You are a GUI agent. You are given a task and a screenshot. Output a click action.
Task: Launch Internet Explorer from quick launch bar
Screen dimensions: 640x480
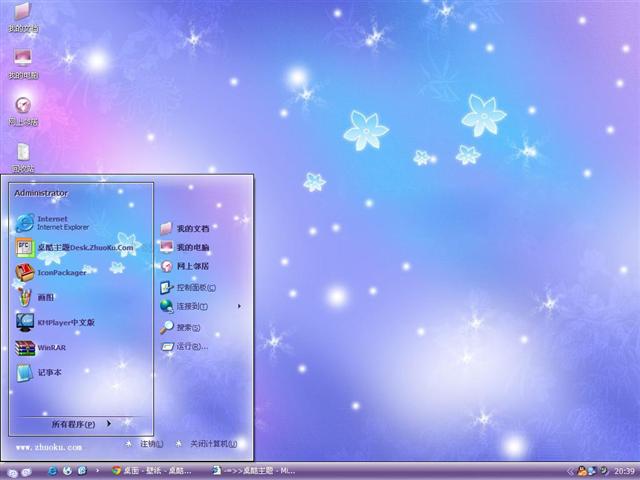pyautogui.click(x=52, y=471)
